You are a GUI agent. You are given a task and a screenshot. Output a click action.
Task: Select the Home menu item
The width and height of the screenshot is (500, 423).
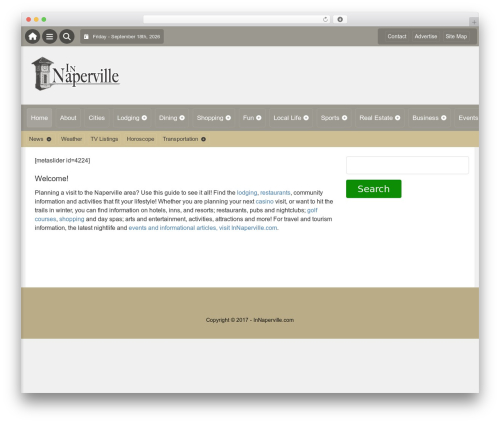pyautogui.click(x=39, y=118)
